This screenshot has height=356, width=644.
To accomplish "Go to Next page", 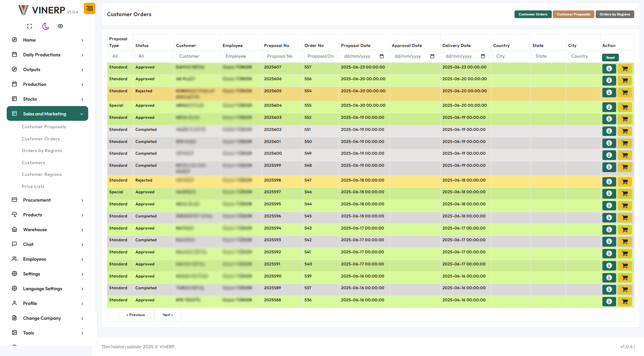I will pos(168,315).
